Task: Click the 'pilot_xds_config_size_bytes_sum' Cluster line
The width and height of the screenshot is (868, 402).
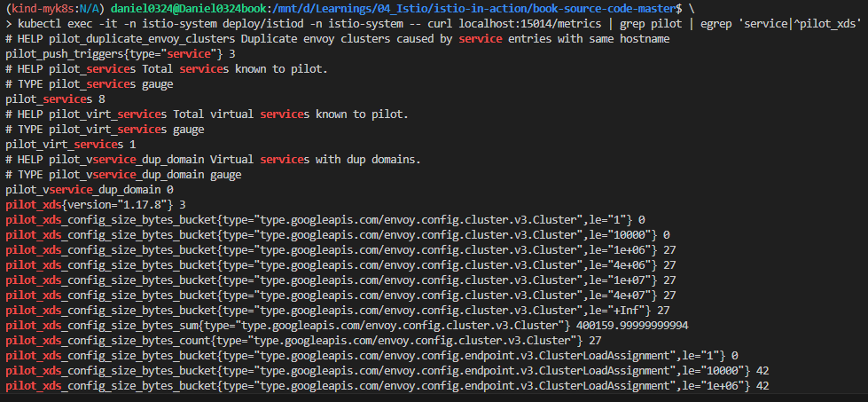Action: point(347,326)
